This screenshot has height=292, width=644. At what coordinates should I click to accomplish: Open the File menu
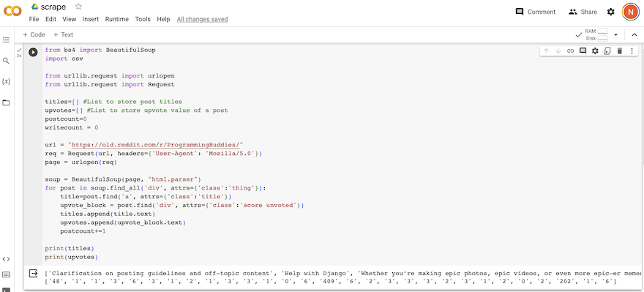34,19
